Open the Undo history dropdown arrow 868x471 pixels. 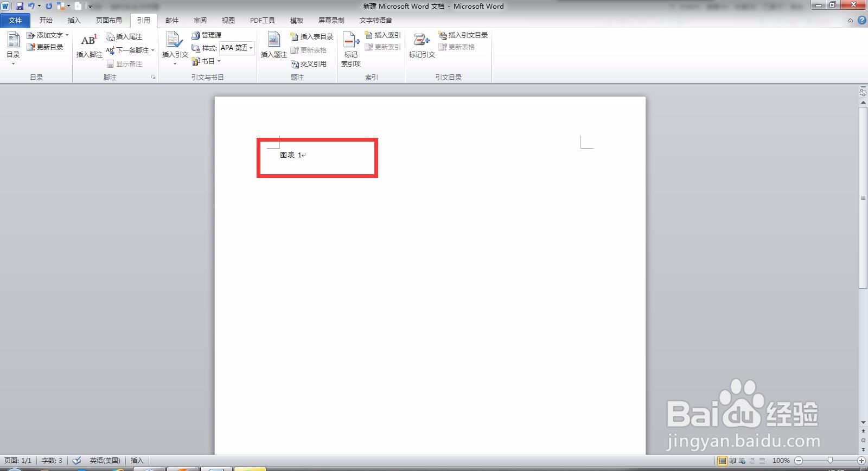point(39,6)
